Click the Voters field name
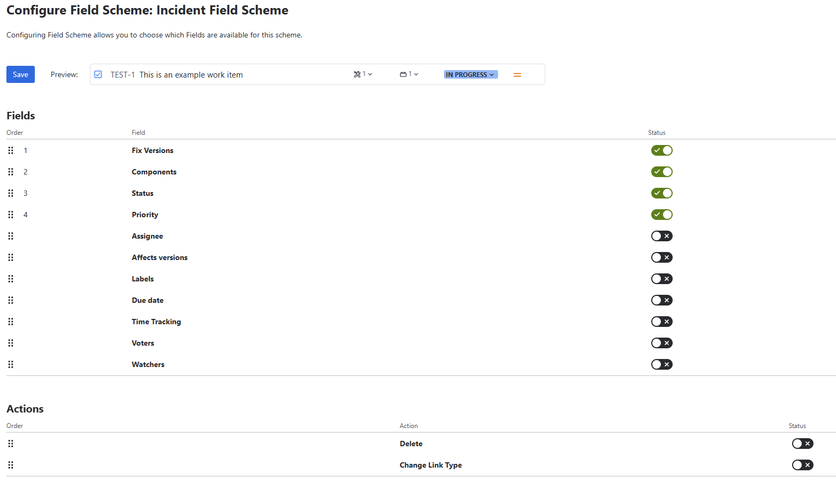Viewport: 836px width, 504px height. pyautogui.click(x=143, y=343)
